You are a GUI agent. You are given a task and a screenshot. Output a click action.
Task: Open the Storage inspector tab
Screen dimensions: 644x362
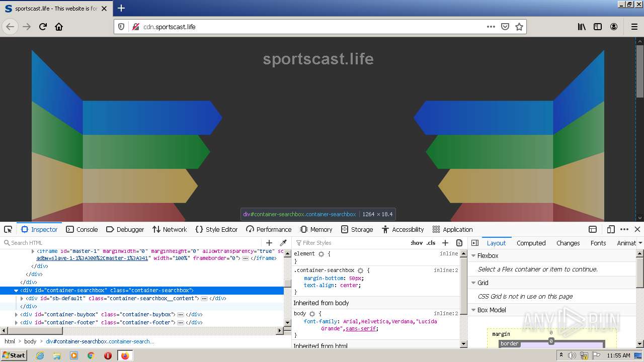click(x=357, y=229)
